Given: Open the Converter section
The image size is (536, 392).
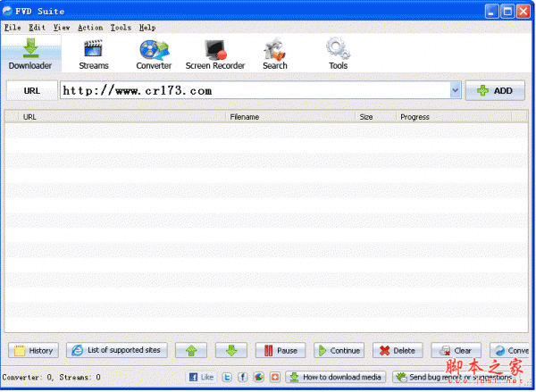Looking at the screenshot, I should [154, 54].
